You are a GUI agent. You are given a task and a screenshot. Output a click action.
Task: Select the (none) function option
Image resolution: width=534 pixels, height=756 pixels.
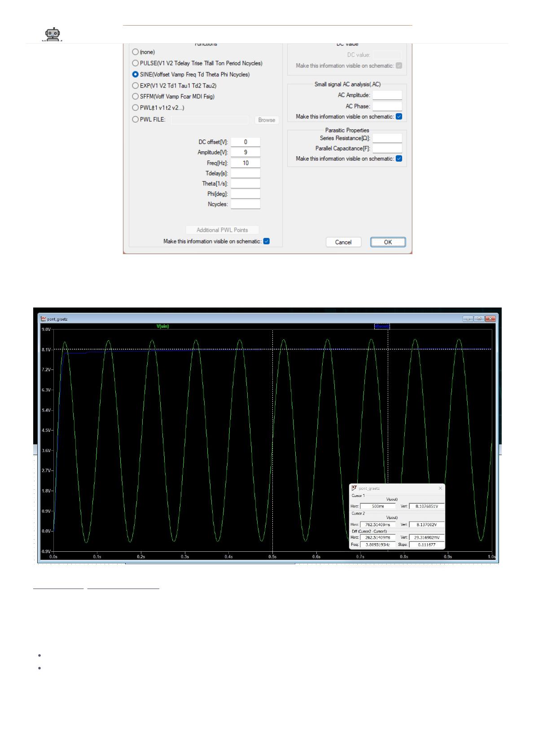136,52
